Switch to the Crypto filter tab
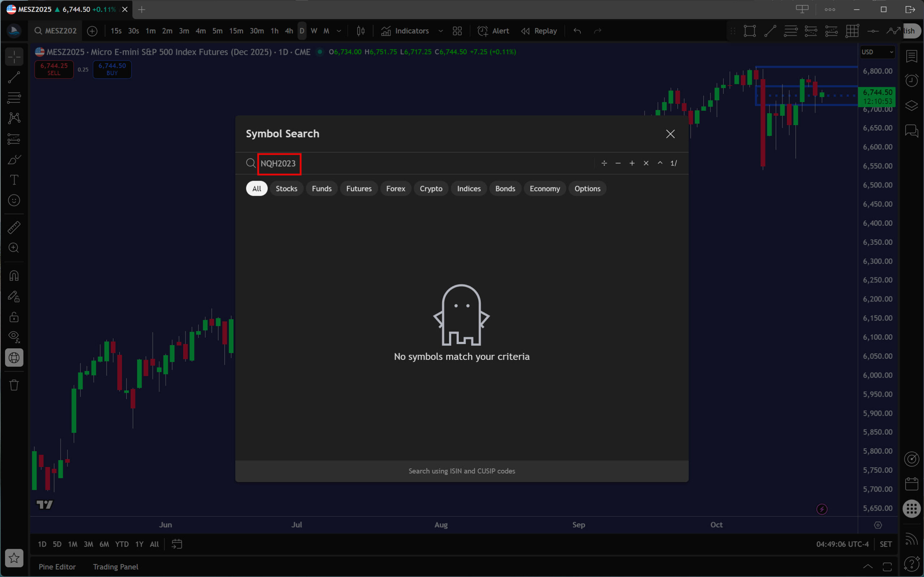The height and width of the screenshot is (577, 924). coord(431,189)
